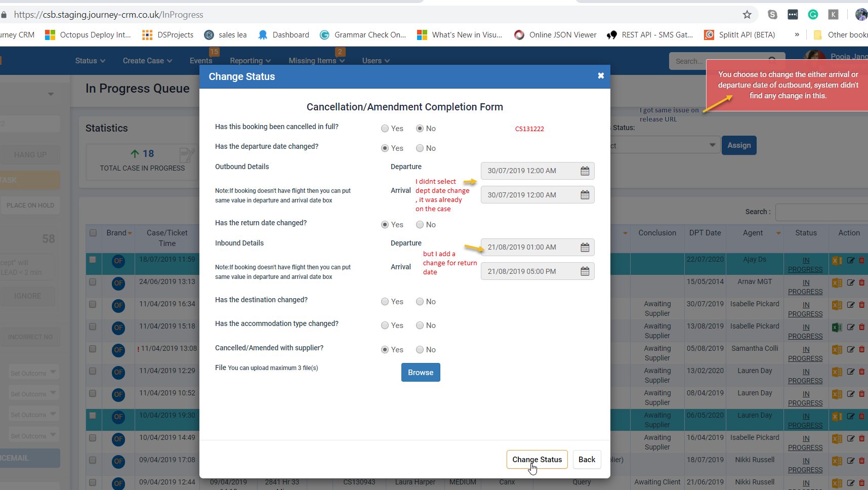This screenshot has height=490, width=868.
Task: Open the Other bookmarks folder
Action: click(x=840, y=35)
